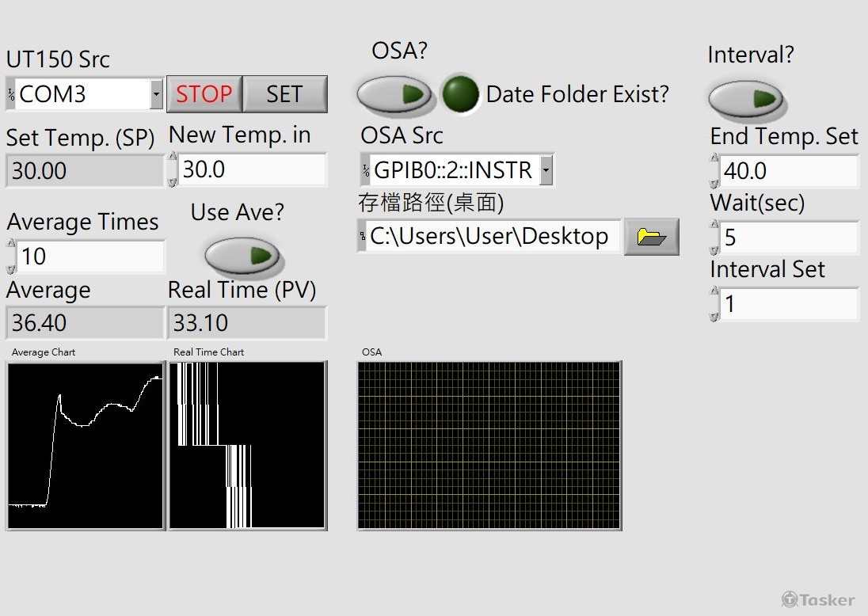Open the UT150 Src COM3 dropdown

click(156, 95)
